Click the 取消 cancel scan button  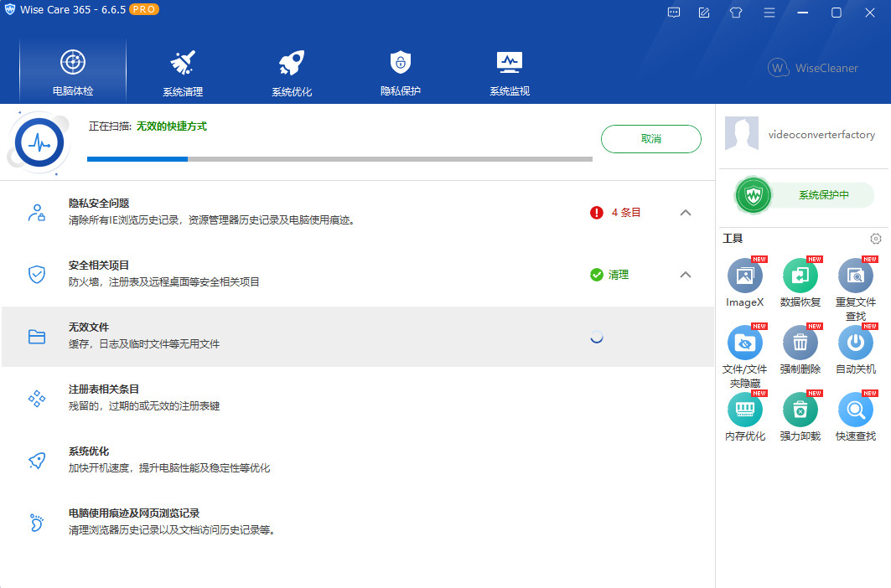(650, 139)
